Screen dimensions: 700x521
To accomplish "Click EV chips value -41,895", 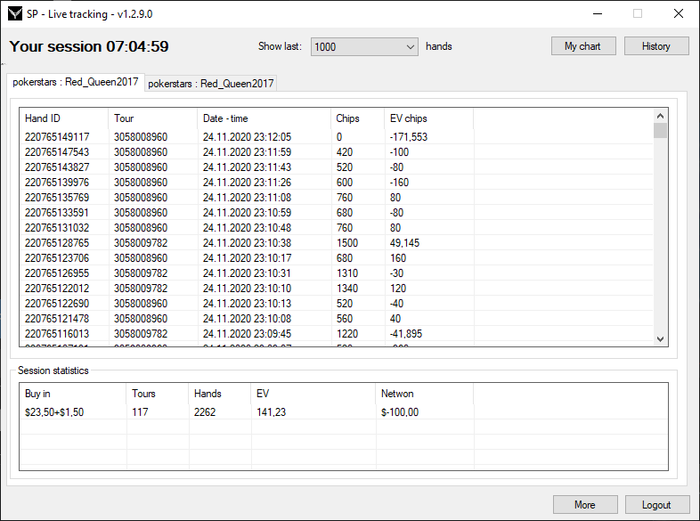I will click(406, 334).
